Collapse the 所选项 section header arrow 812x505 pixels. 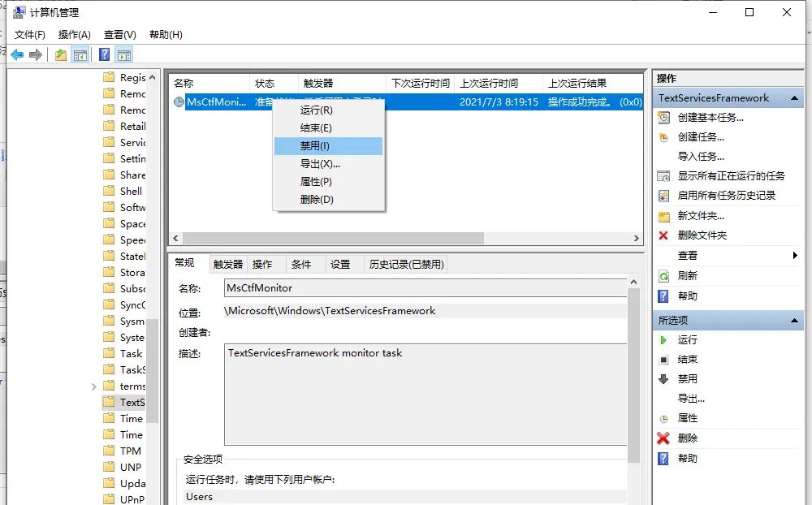pyautogui.click(x=794, y=320)
